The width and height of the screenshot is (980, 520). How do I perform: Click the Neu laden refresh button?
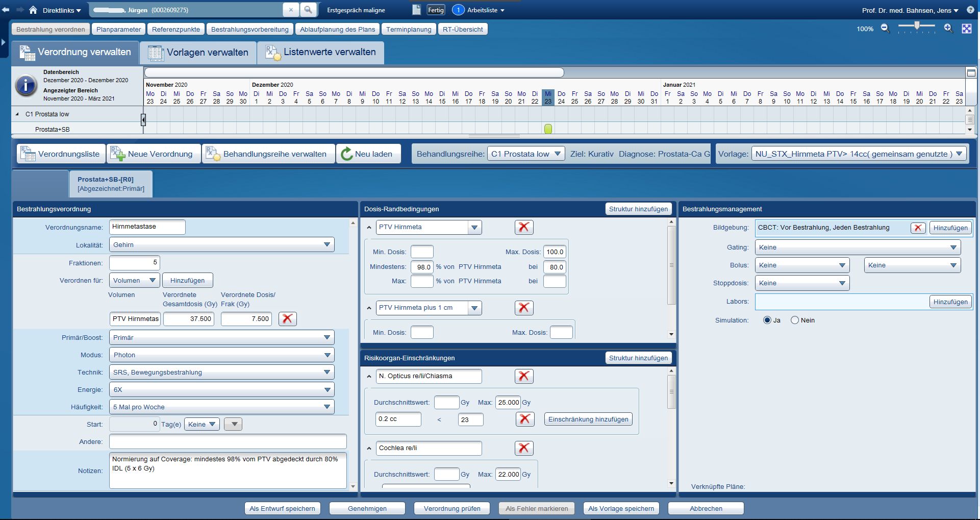click(367, 154)
